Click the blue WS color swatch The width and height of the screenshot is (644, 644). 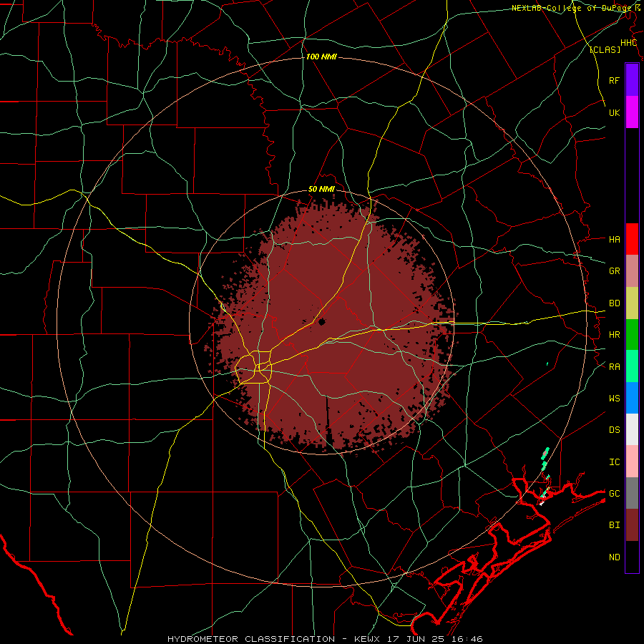(x=632, y=398)
